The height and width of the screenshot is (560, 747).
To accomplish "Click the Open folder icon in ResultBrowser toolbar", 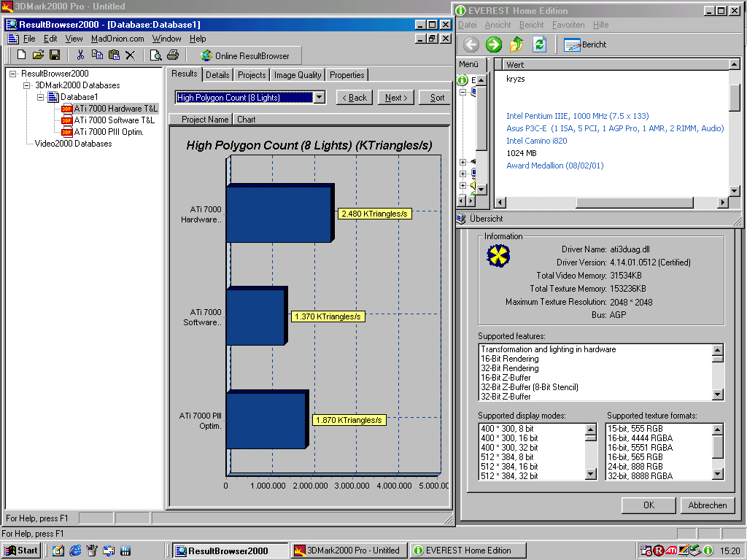I will [38, 55].
